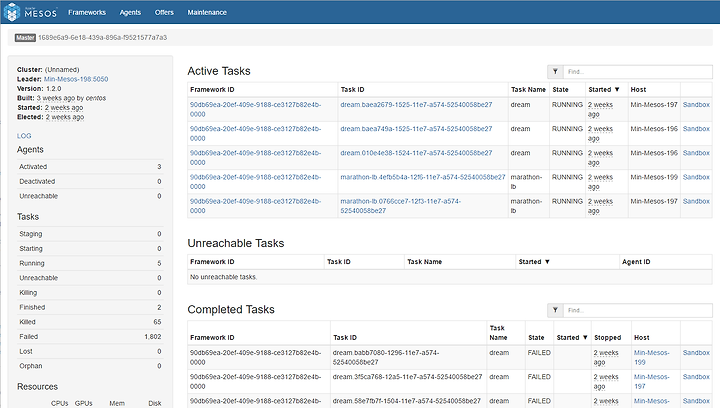The height and width of the screenshot is (408, 720).
Task: Sort Unreachable Tasks by Agent ID header
Action: [x=636, y=262]
